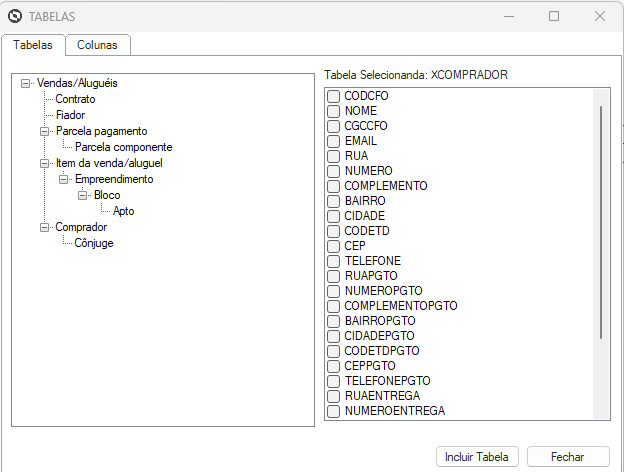The height and width of the screenshot is (472, 624).
Task: Select the Tabelas tab
Action: pyautogui.click(x=33, y=45)
